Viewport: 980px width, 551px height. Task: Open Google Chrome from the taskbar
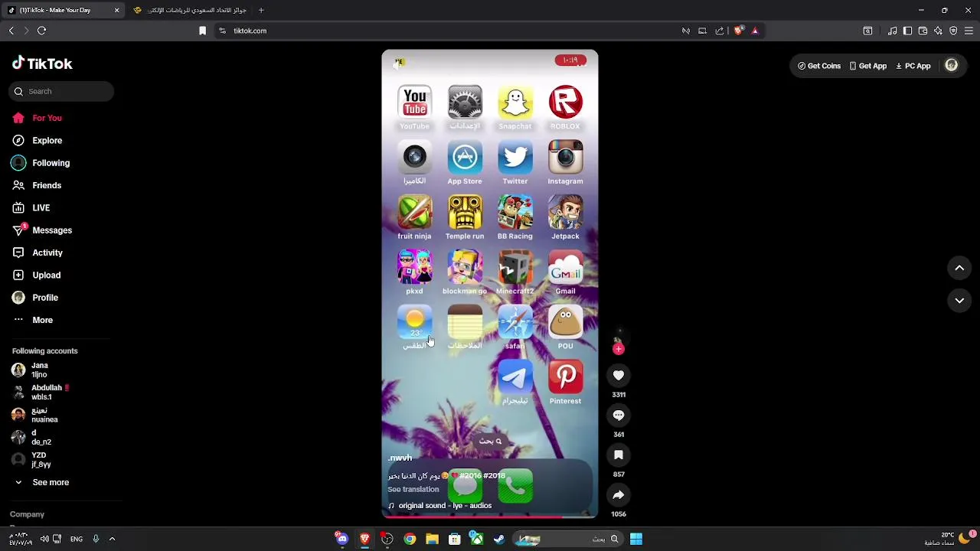tap(410, 539)
